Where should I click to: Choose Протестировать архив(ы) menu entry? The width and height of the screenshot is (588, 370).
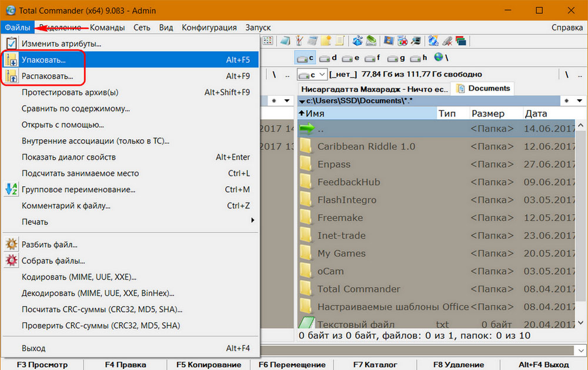tap(131, 92)
